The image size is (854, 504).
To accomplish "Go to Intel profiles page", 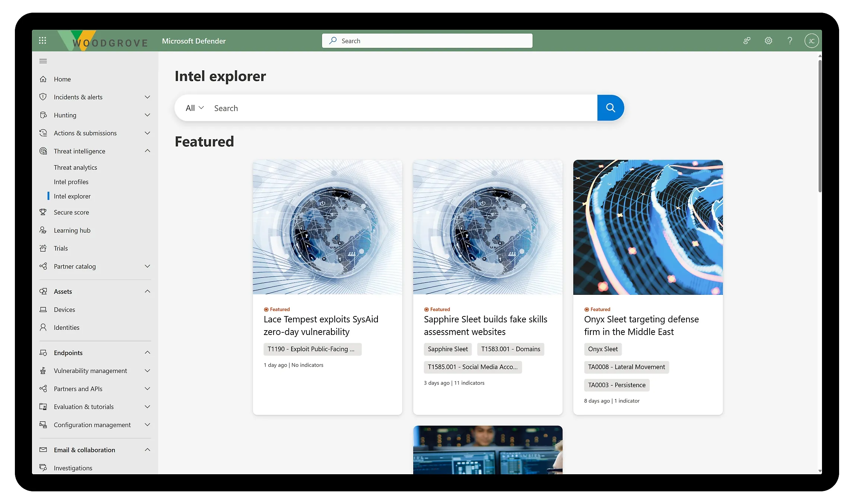I will pos(71,182).
